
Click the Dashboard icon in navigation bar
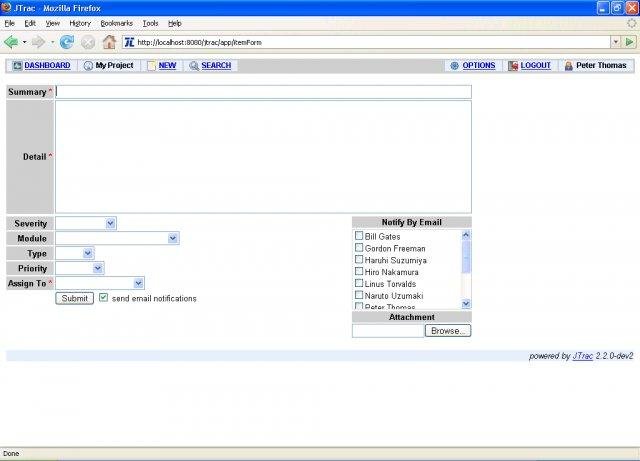17,65
